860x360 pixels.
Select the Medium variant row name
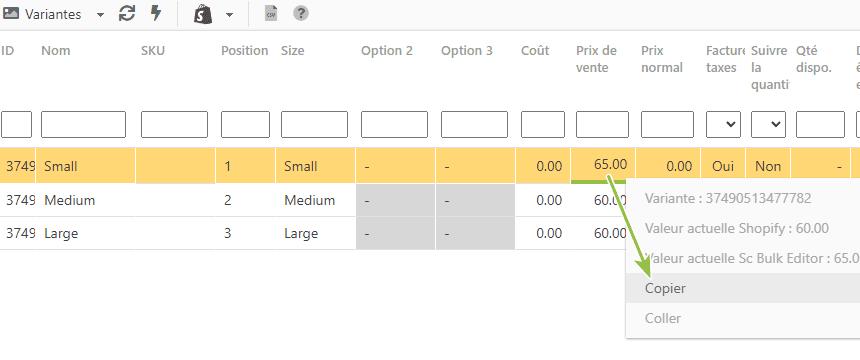click(x=70, y=200)
